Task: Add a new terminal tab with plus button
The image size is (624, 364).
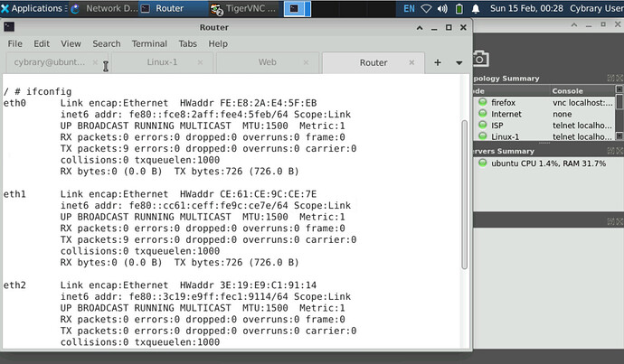Action: [438, 62]
